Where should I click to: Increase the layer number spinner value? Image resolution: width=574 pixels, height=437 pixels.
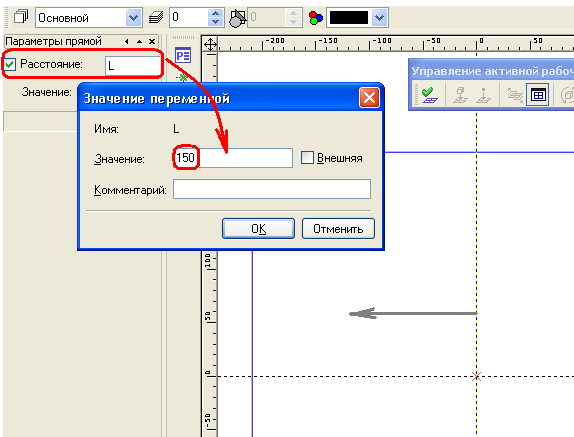tap(216, 14)
